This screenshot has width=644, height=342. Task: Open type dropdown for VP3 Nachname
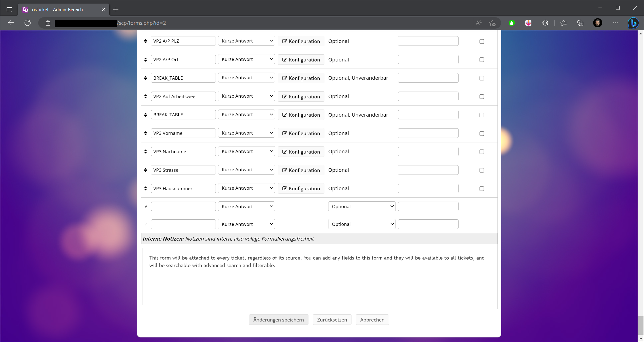(x=246, y=151)
